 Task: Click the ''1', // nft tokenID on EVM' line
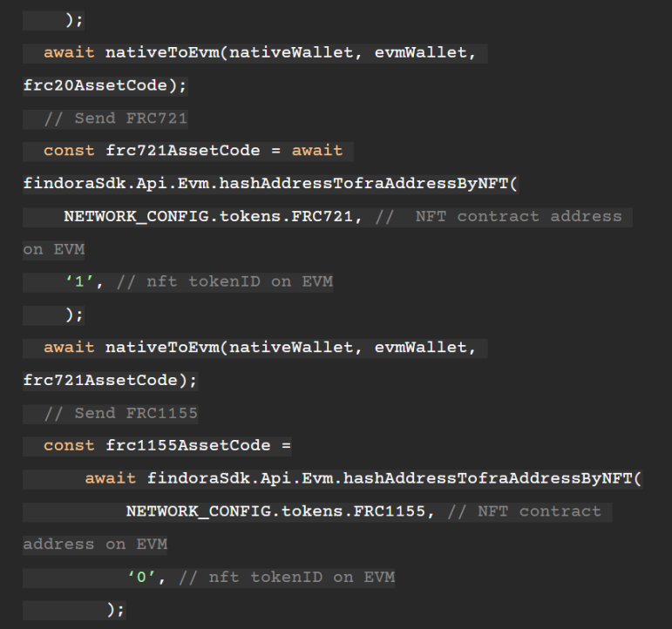click(199, 282)
